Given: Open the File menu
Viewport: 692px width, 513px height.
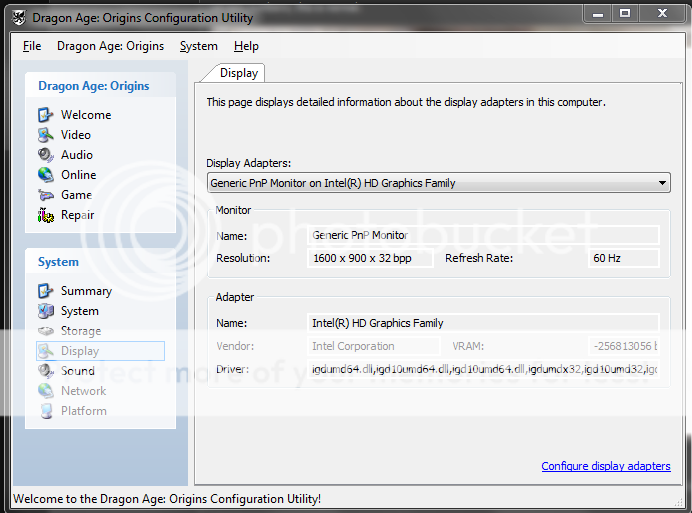Looking at the screenshot, I should click(32, 46).
